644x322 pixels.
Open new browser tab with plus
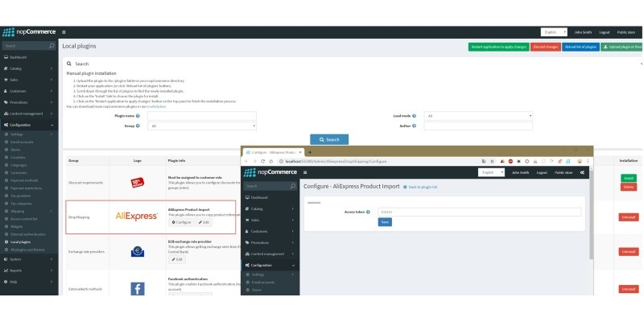(x=310, y=152)
